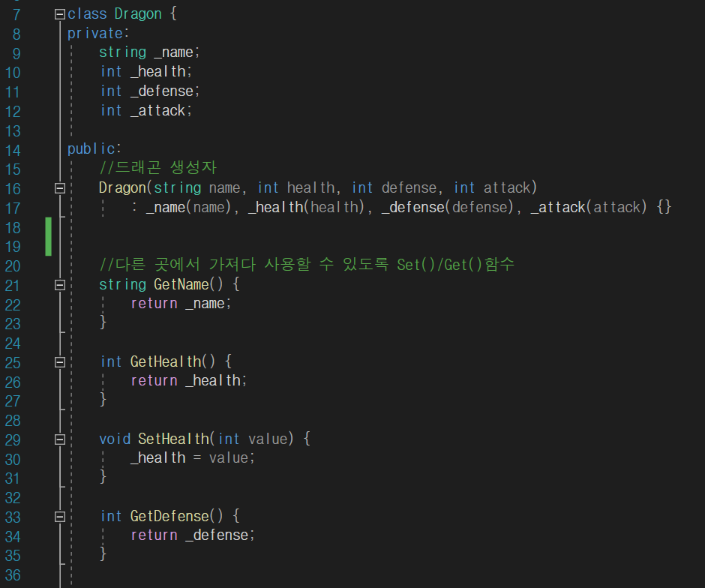Click the GetHealth function name
Image resolution: width=705 pixels, height=588 pixels.
166,362
